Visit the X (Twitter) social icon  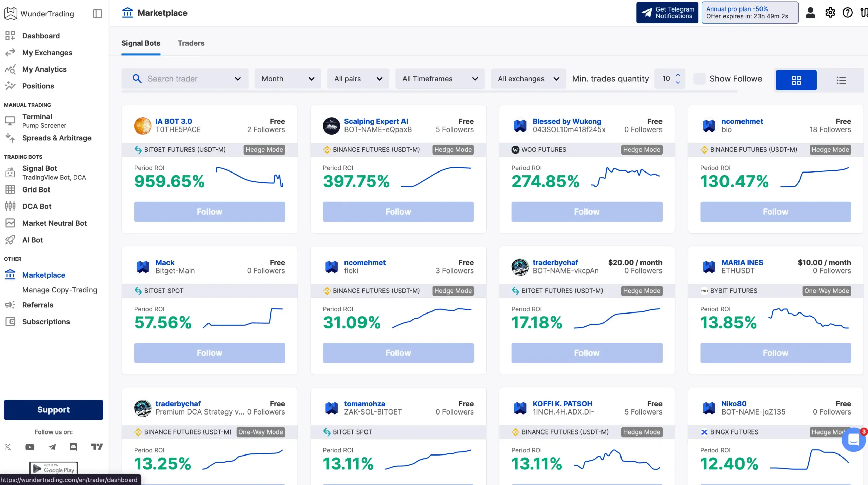(8, 447)
